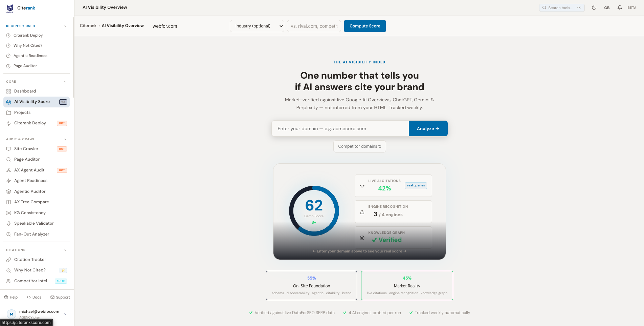Image resolution: width=644 pixels, height=326 pixels.
Task: Click the Agent Readiness bolt icon
Action: (9, 181)
